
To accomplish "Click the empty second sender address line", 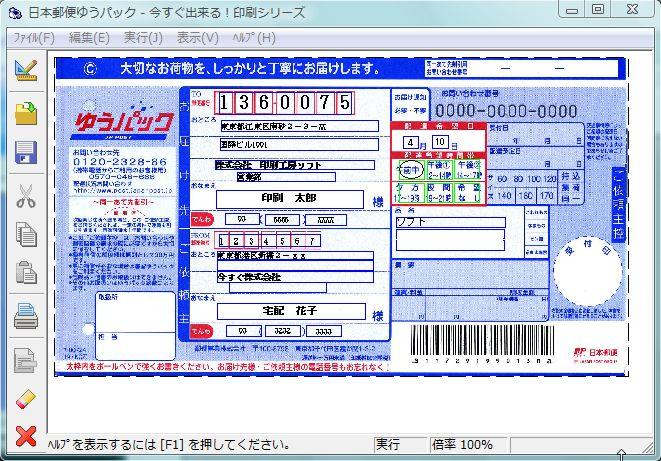I will click(x=295, y=266).
